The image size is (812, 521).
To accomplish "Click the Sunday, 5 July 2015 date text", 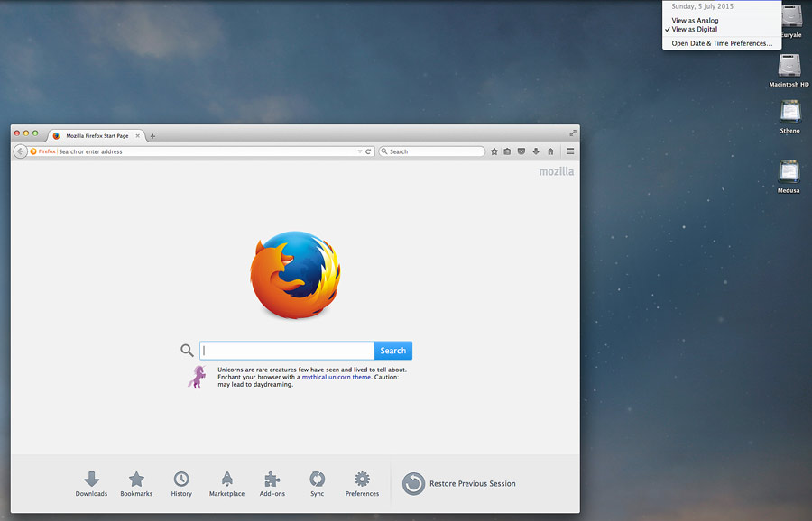I will tap(703, 6).
